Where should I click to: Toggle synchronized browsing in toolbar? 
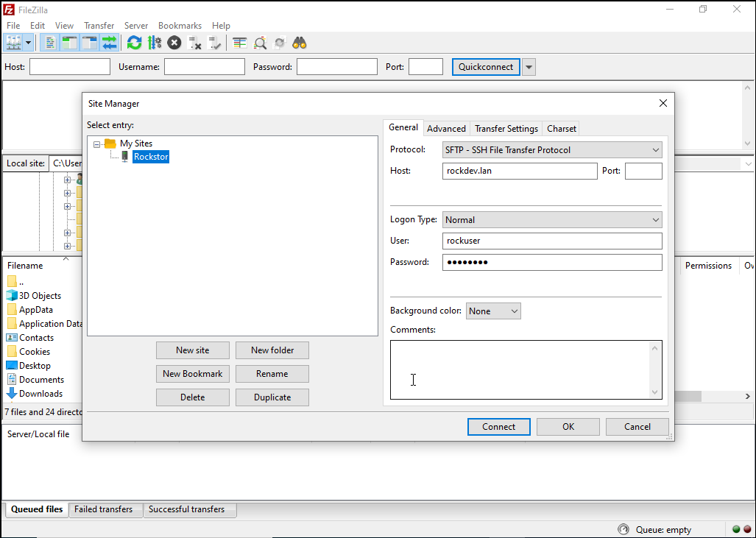(280, 43)
